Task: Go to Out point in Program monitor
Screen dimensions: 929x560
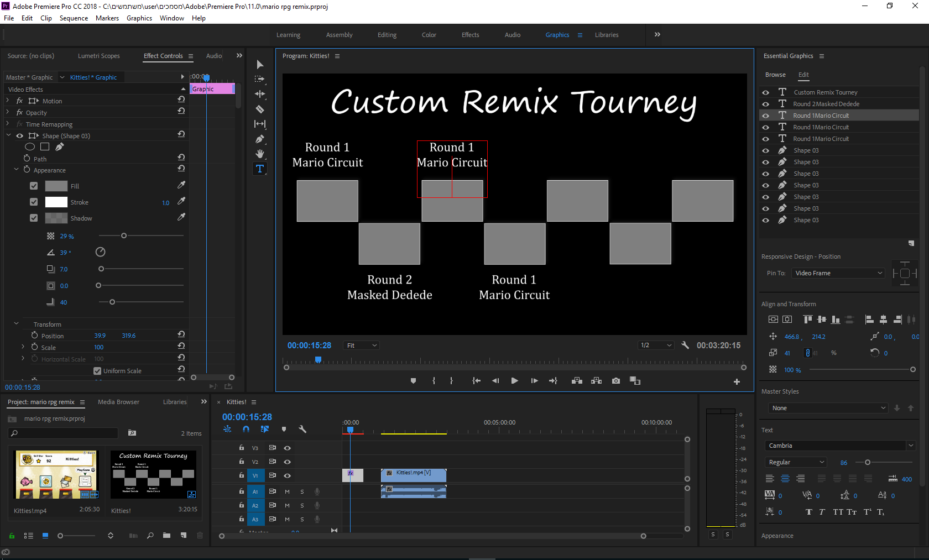Action: coord(553,381)
